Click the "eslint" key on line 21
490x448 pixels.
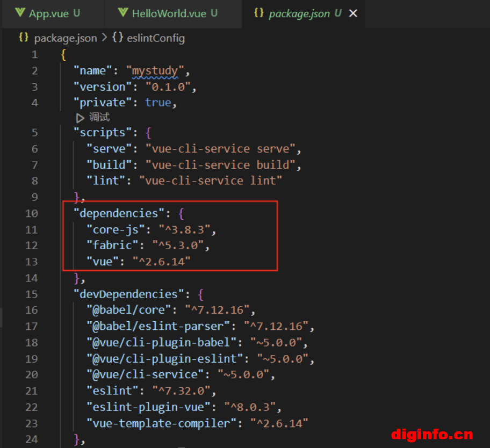coord(112,391)
